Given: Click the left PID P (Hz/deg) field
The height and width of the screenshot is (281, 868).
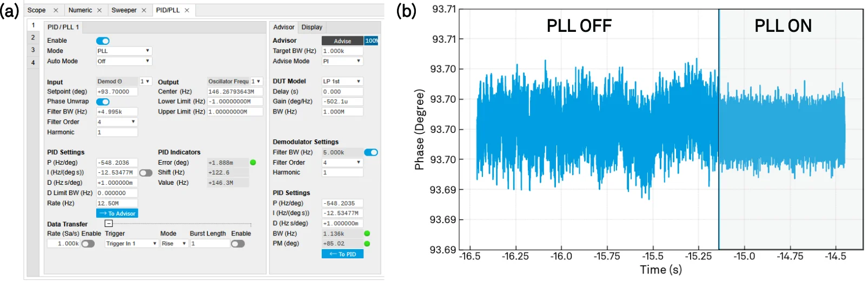Looking at the screenshot, I should (x=117, y=163).
